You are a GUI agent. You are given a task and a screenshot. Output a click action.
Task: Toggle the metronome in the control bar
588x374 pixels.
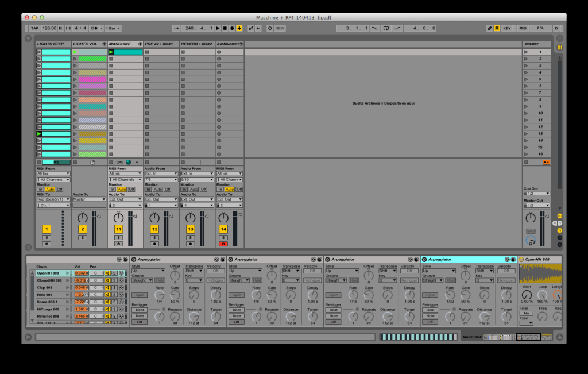94,28
